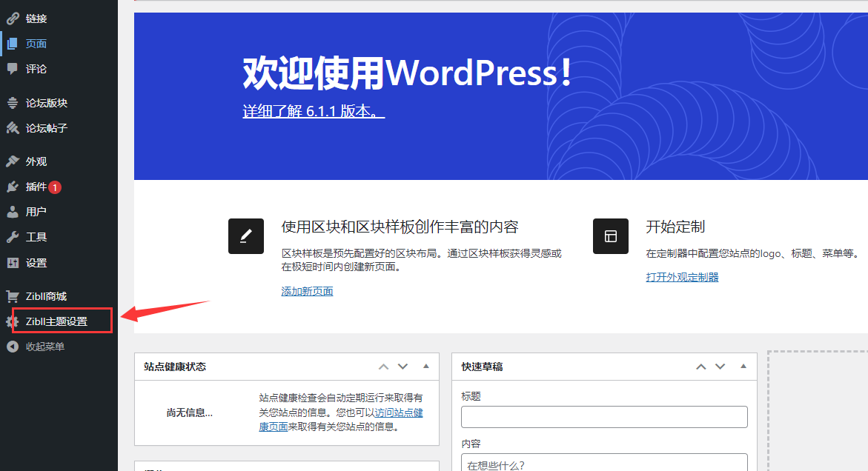Click the sliders icon beside 设置
The image size is (868, 471).
tap(13, 263)
